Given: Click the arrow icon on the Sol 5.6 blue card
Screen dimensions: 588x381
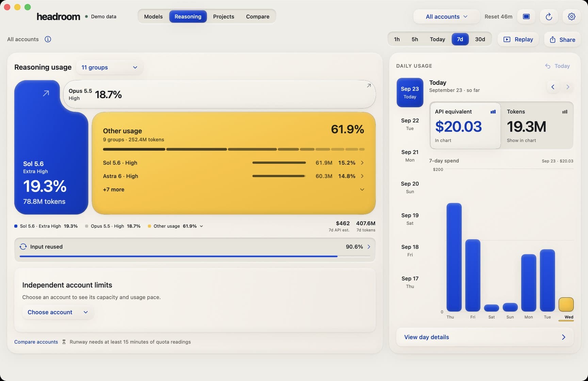Looking at the screenshot, I should click(x=46, y=93).
